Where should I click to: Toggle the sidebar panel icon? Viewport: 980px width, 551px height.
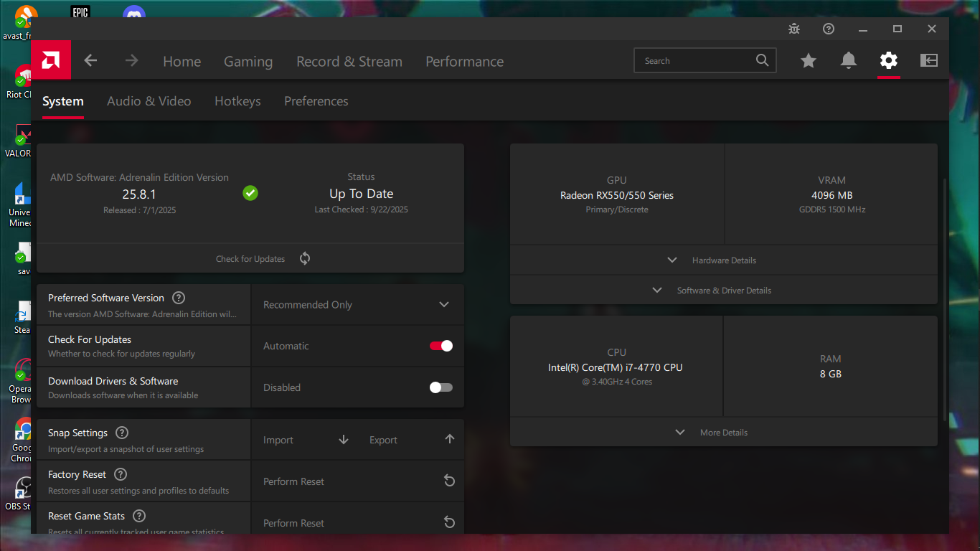pyautogui.click(x=929, y=61)
